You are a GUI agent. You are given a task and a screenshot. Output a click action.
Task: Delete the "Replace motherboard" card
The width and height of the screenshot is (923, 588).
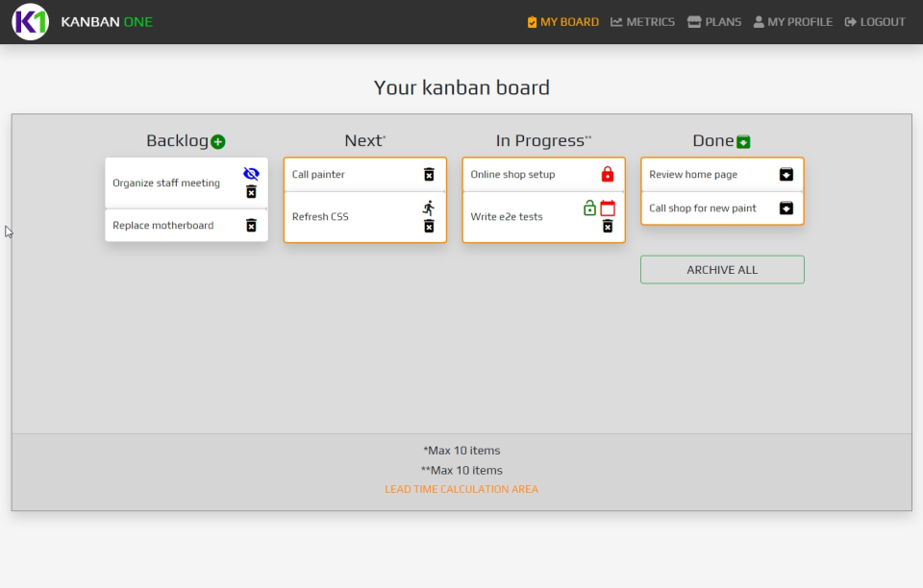coord(251,224)
